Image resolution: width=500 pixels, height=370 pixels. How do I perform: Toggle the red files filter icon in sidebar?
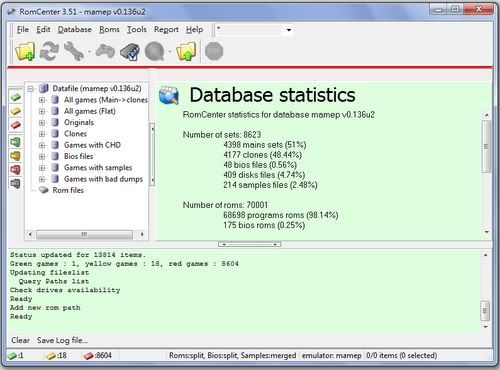[x=15, y=170]
